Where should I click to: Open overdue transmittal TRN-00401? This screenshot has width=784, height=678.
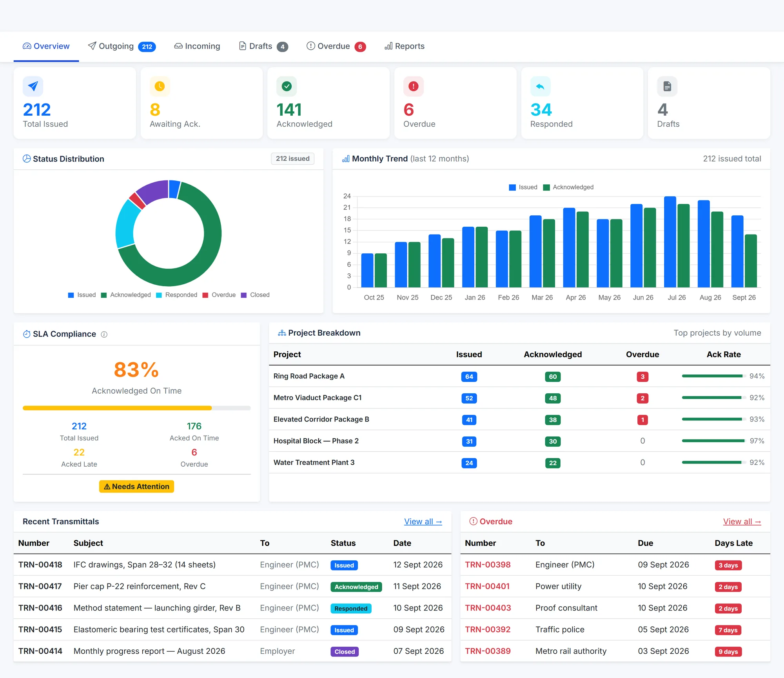[487, 586]
